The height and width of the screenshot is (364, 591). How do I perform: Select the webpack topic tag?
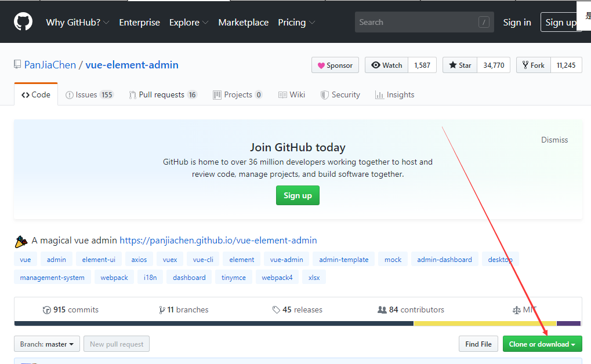[114, 278]
